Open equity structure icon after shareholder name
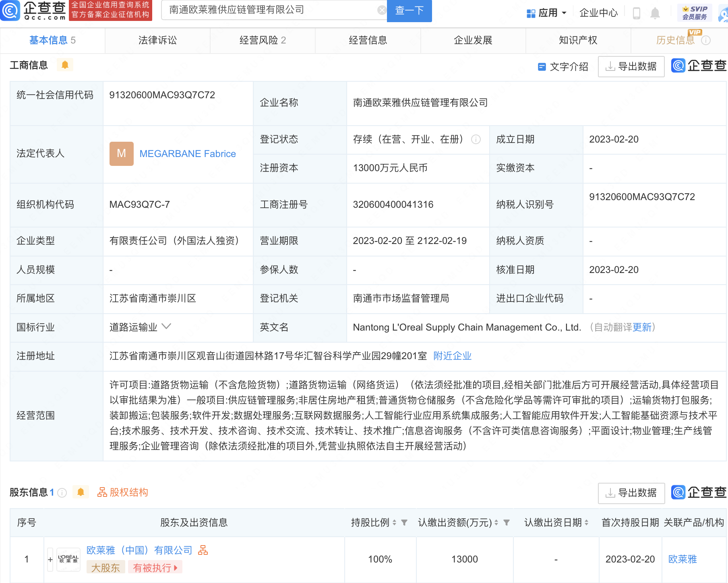This screenshot has height=583, width=728. coord(203,550)
